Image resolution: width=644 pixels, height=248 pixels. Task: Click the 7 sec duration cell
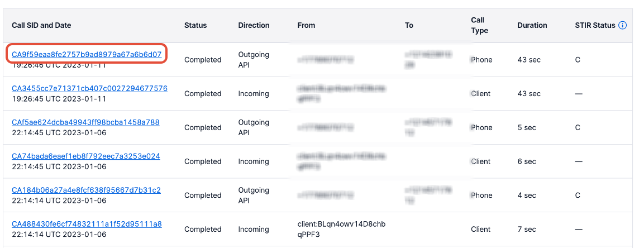[527, 230]
